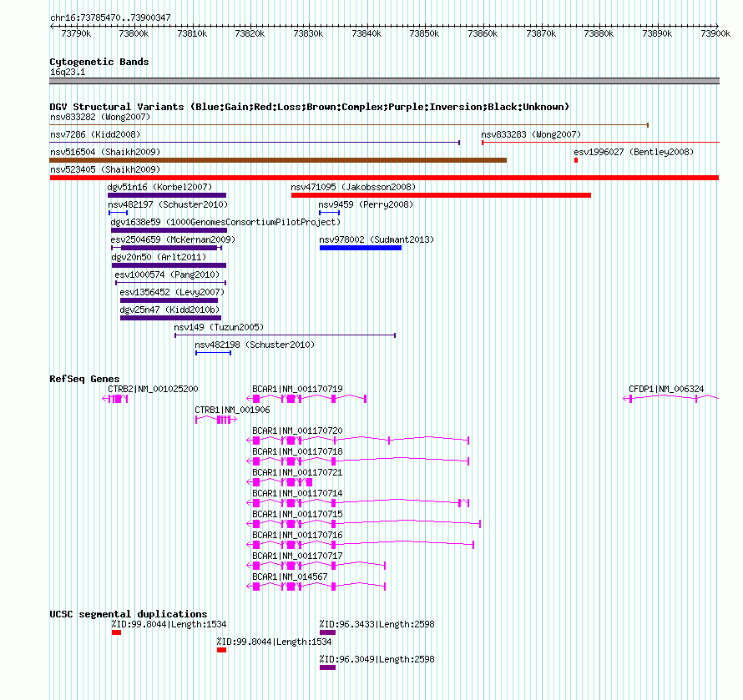Click the 73810k ruler tick label

(x=192, y=33)
